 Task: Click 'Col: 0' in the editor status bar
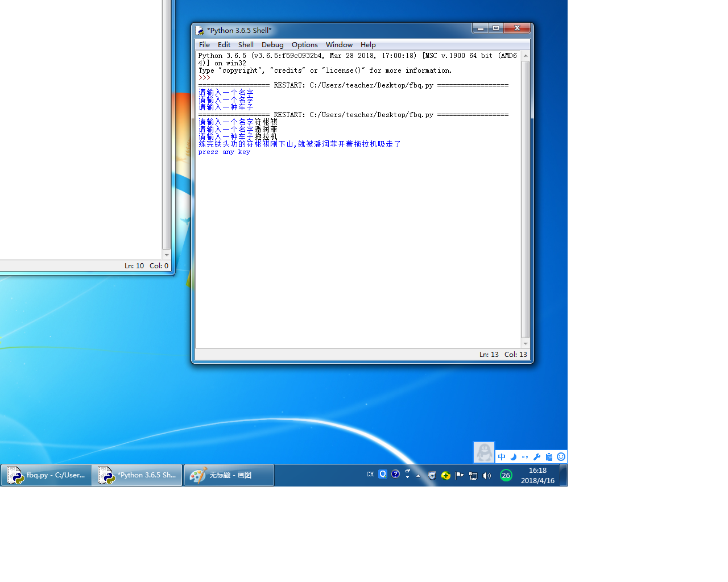tap(159, 266)
